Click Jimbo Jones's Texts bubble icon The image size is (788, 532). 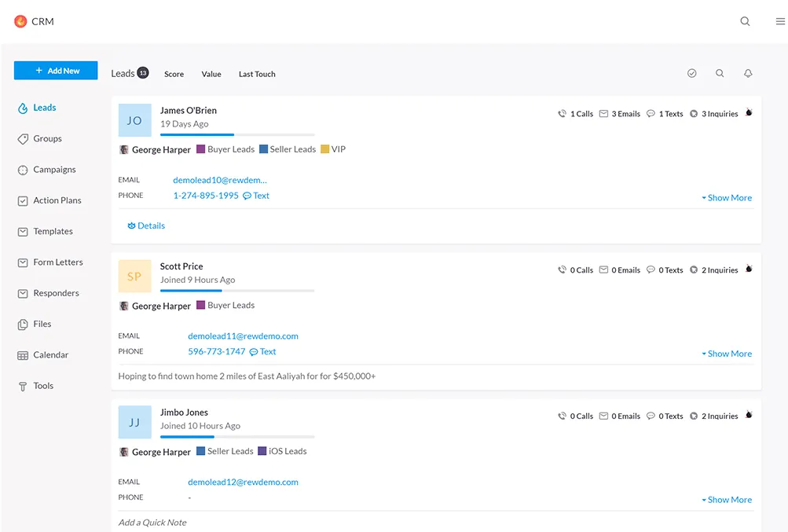point(651,416)
